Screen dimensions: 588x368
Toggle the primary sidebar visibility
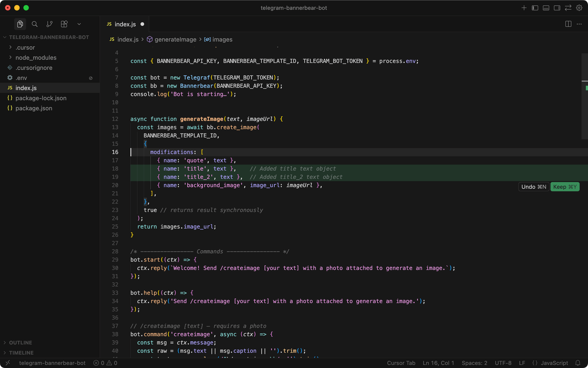[x=534, y=8]
